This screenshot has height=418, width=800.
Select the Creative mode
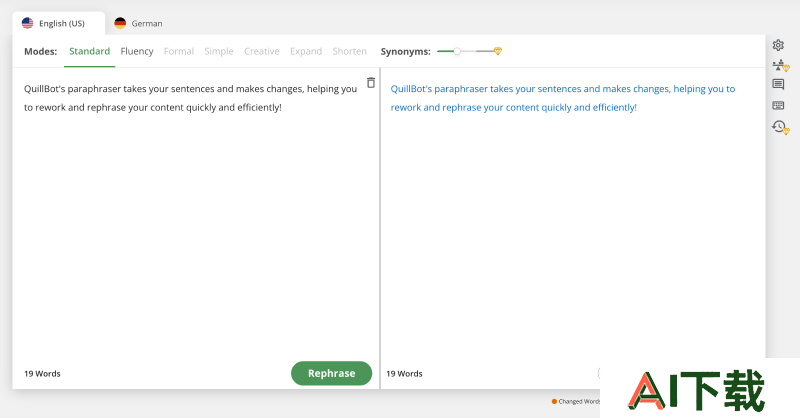[261, 51]
